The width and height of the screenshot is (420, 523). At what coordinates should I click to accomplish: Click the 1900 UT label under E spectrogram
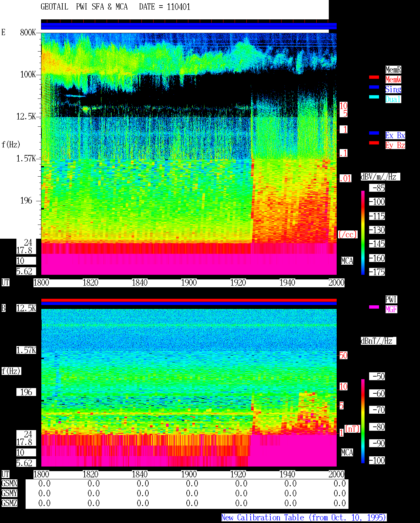point(189,283)
